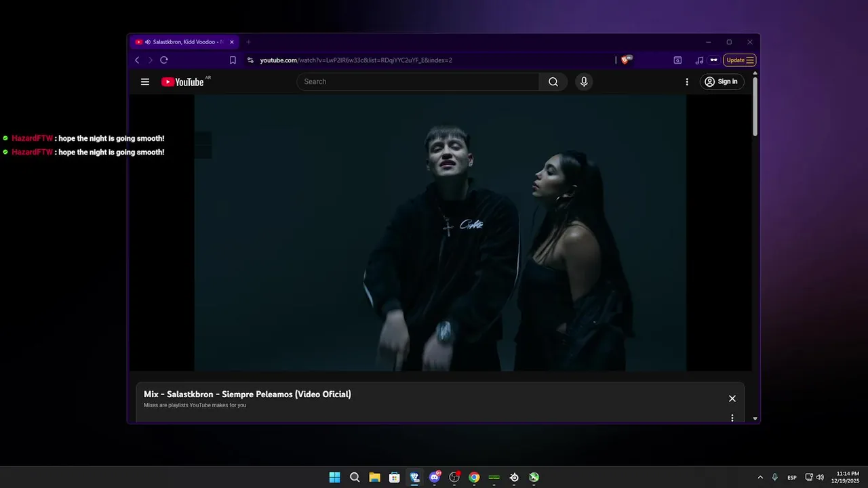Go back in browser history
This screenshot has width=868, height=488.
137,60
